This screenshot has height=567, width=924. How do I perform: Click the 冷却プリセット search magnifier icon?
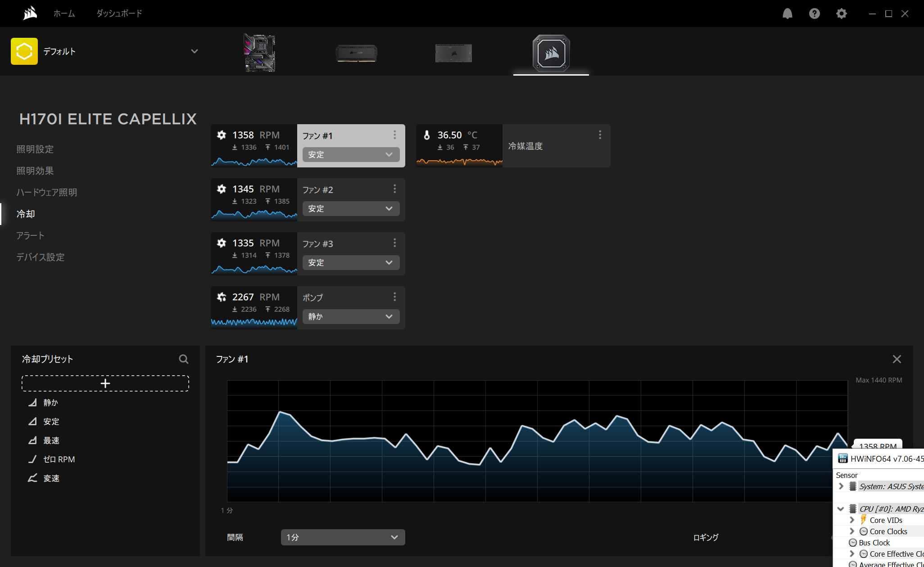[183, 359]
